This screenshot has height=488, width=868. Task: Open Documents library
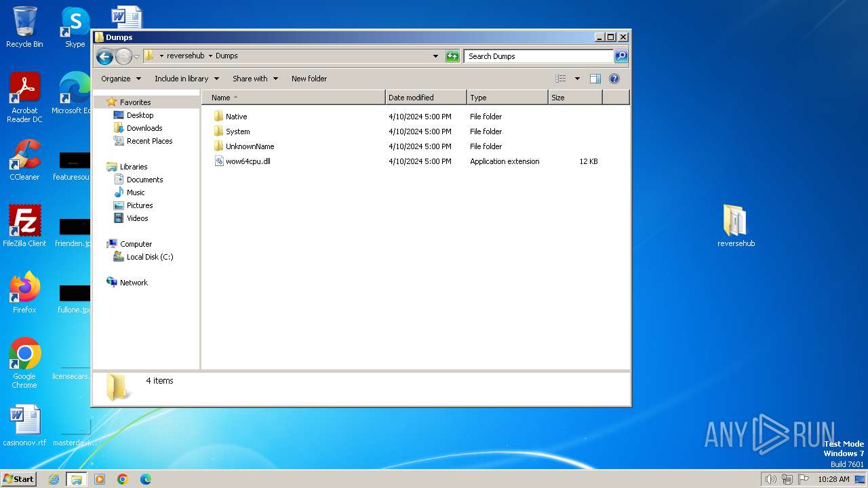point(144,180)
